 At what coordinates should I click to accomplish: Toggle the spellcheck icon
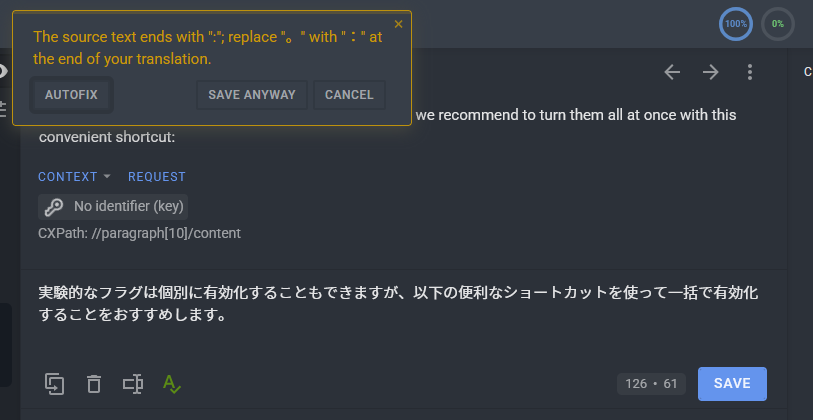pos(172,384)
